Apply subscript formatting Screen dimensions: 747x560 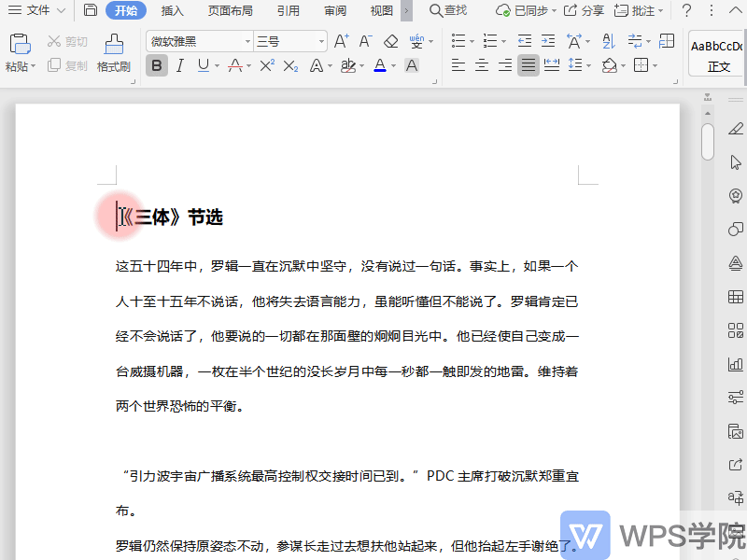pyautogui.click(x=290, y=65)
